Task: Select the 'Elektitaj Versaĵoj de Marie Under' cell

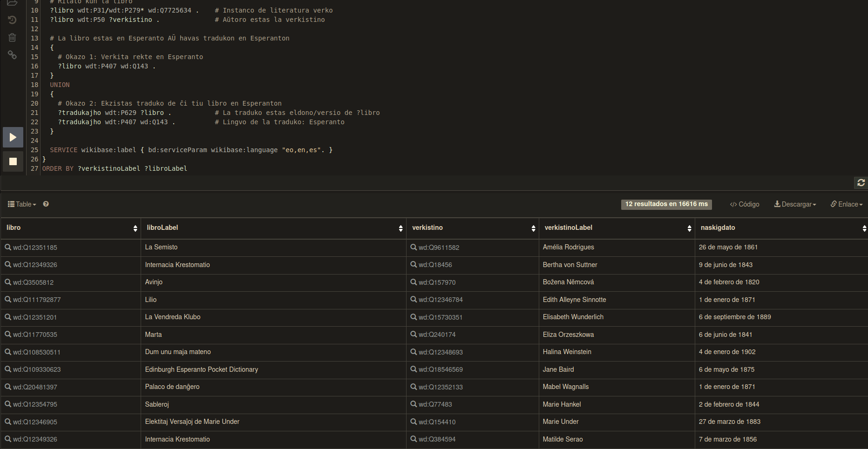Action: tap(273, 422)
